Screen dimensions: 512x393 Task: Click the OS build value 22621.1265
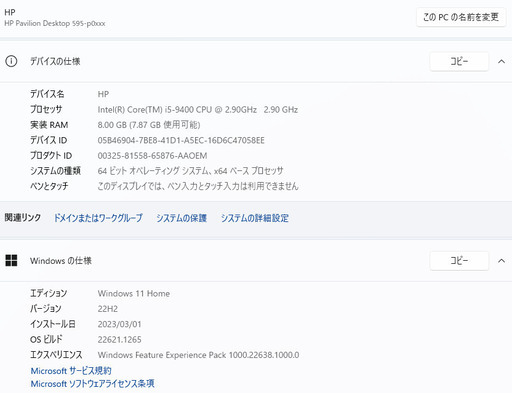(x=119, y=340)
